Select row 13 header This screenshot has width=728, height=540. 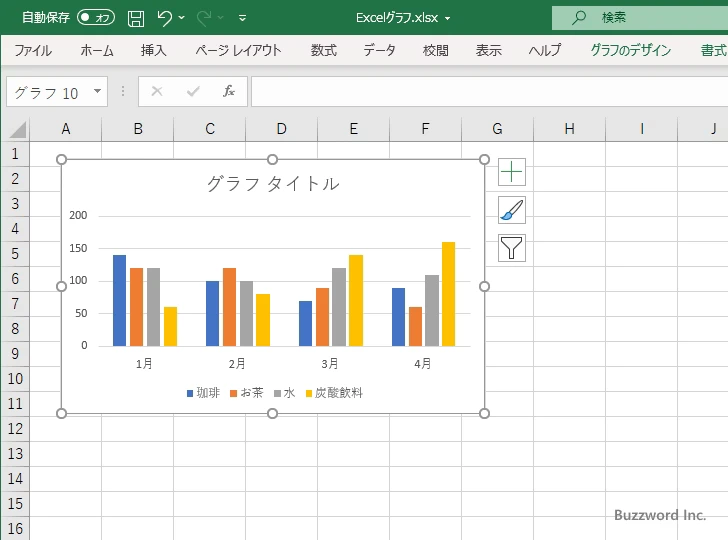pyautogui.click(x=15, y=454)
